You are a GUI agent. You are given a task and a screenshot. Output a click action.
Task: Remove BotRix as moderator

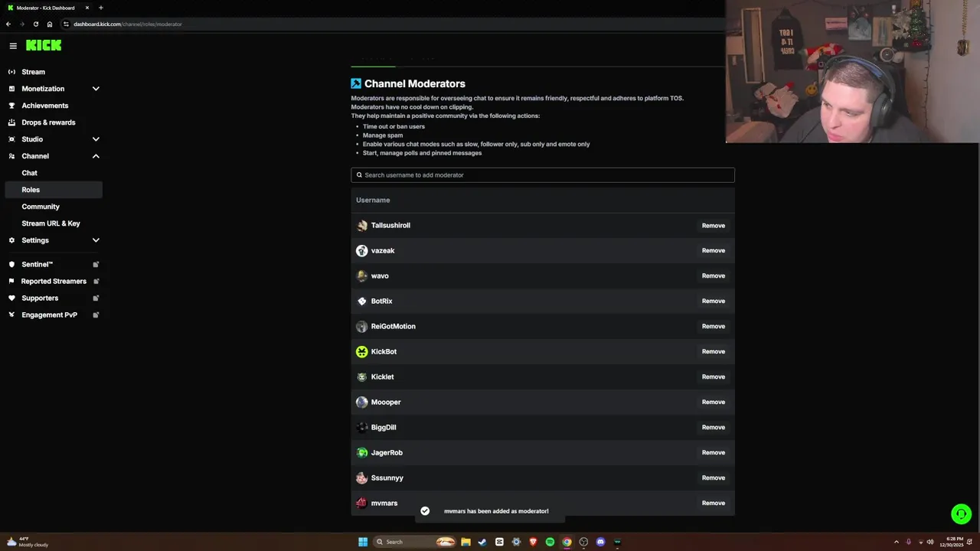pyautogui.click(x=714, y=302)
